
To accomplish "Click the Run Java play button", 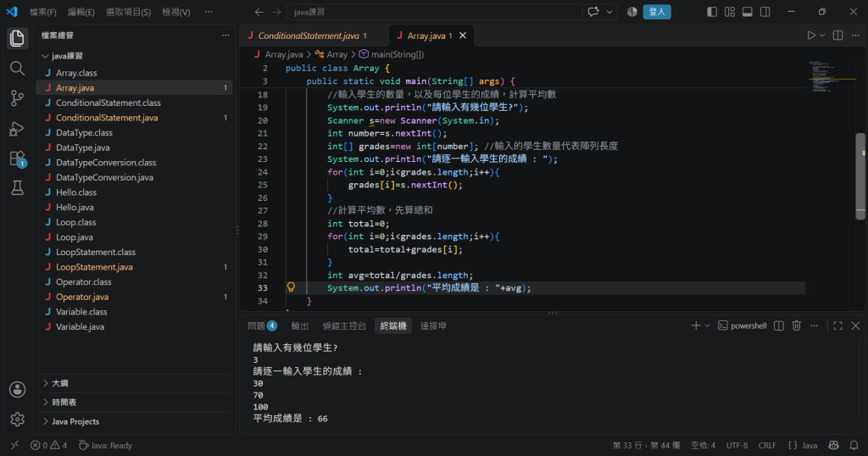I will [811, 36].
